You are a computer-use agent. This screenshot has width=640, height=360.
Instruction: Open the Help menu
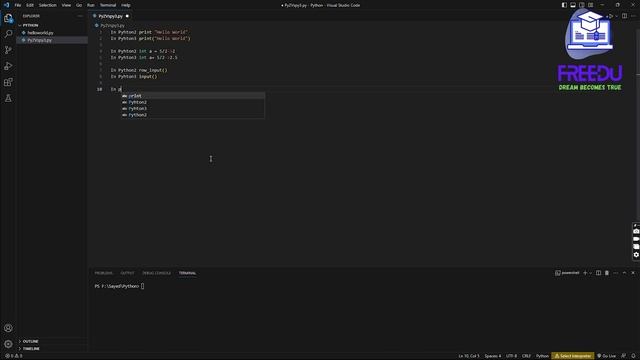[126, 5]
